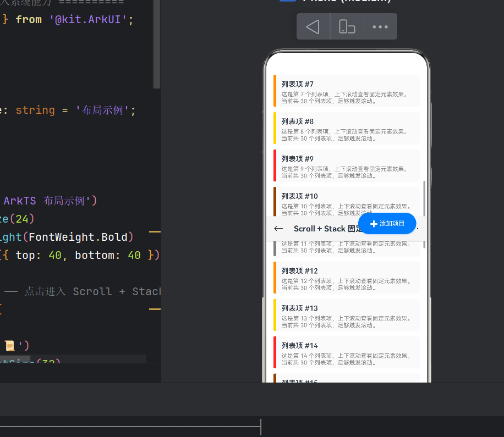Click description text of 列表项 #11 row

[346, 247]
